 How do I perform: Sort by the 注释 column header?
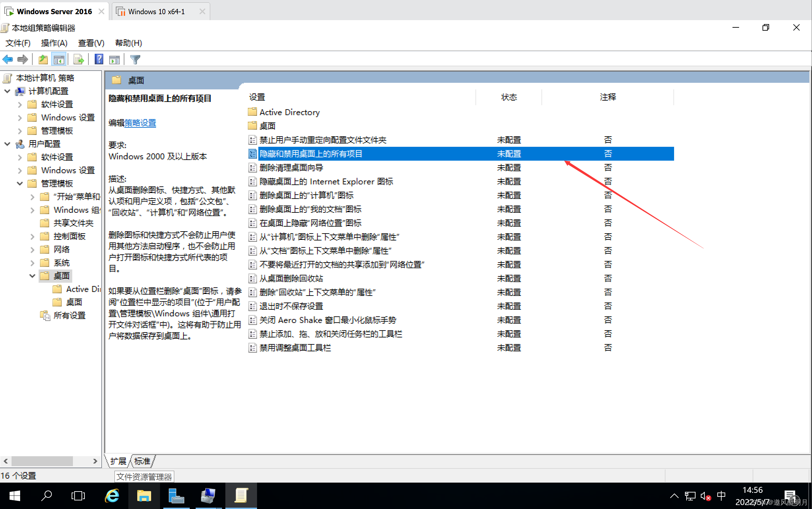pos(608,97)
